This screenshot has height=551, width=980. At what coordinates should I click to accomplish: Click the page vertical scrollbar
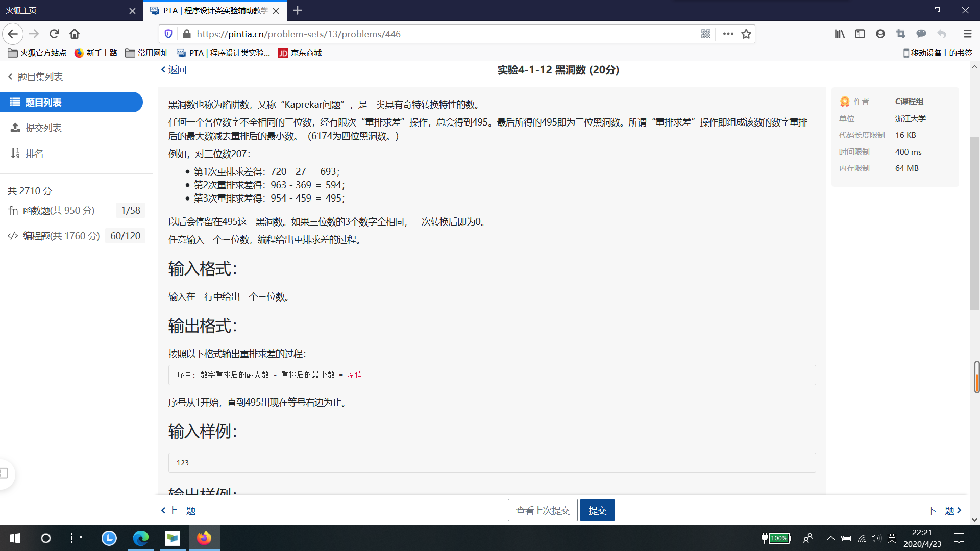click(974, 223)
